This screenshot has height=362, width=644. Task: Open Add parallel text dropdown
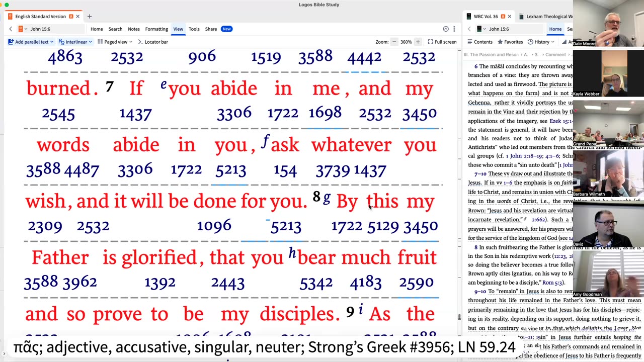[31, 42]
